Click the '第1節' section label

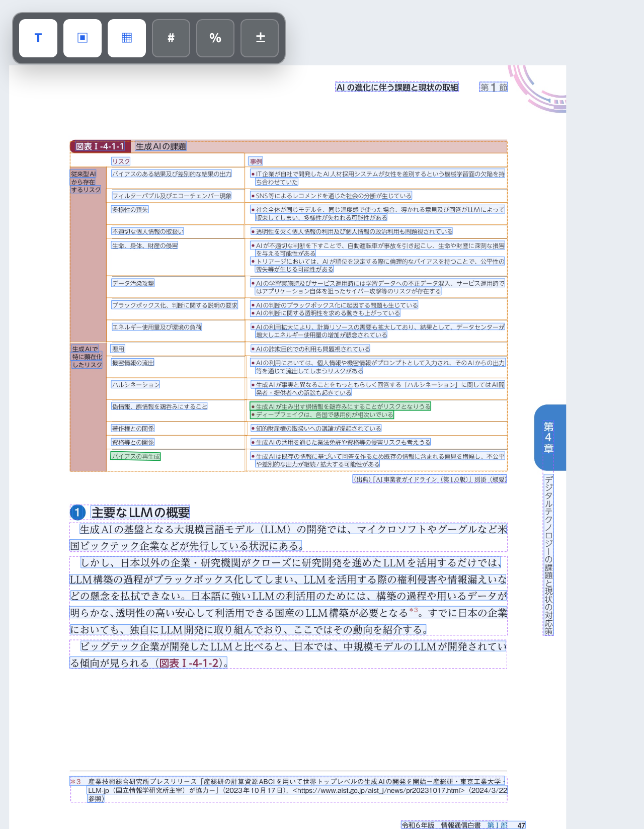[493, 88]
